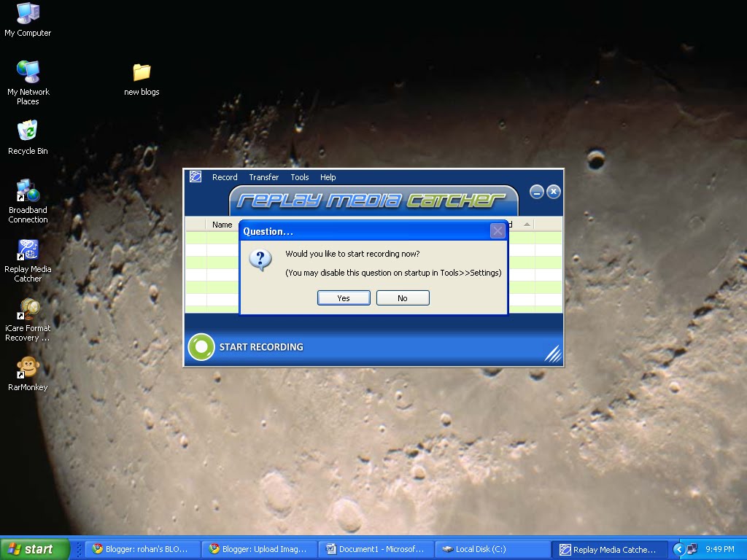
Task: Click the resize grip of Replay Media Catcher
Action: (x=553, y=354)
